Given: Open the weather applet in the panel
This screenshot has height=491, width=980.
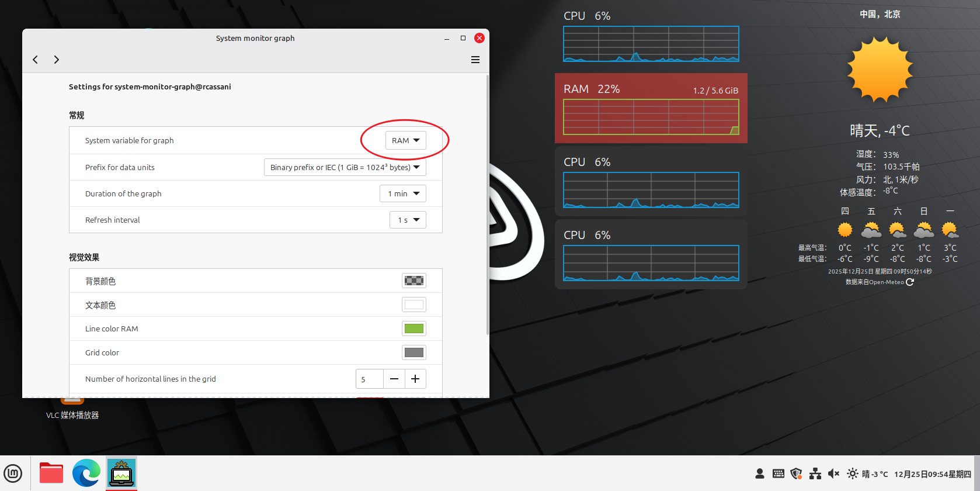Looking at the screenshot, I should [867, 474].
